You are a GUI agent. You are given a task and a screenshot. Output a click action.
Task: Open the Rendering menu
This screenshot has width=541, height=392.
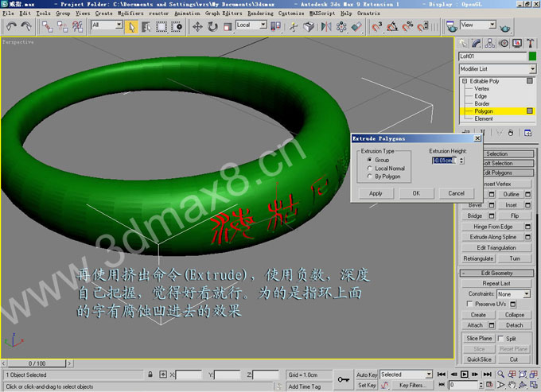259,14
